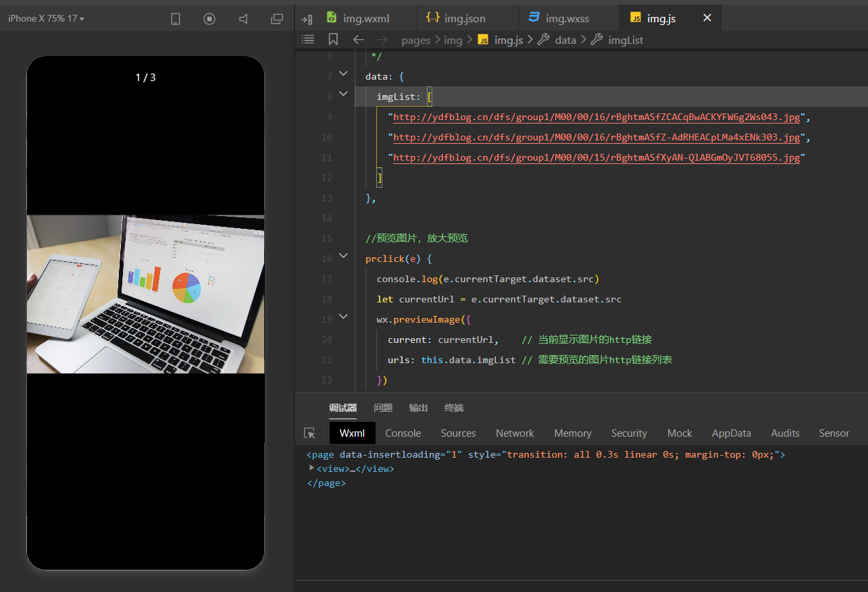Click the data breadcrumb symbol
This screenshot has height=592, width=868.
pos(565,40)
